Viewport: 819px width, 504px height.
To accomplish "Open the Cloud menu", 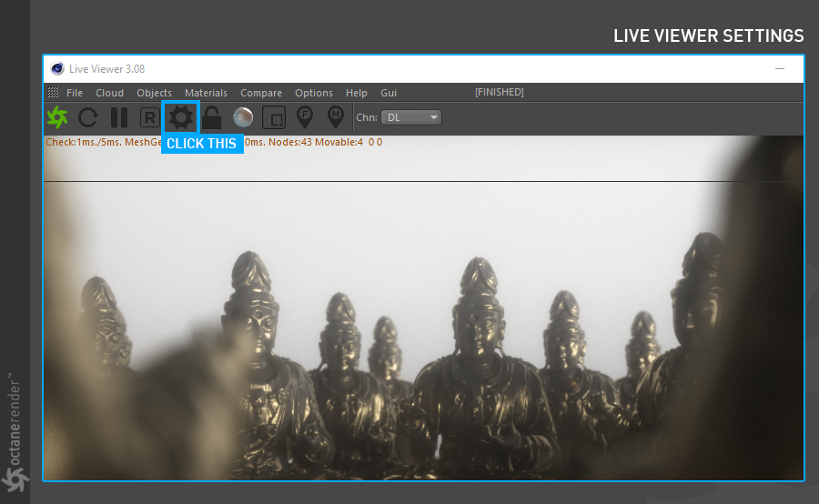I will click(110, 93).
